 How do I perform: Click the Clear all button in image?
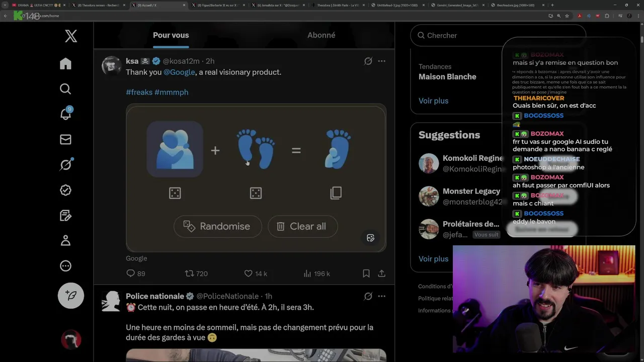(x=302, y=226)
